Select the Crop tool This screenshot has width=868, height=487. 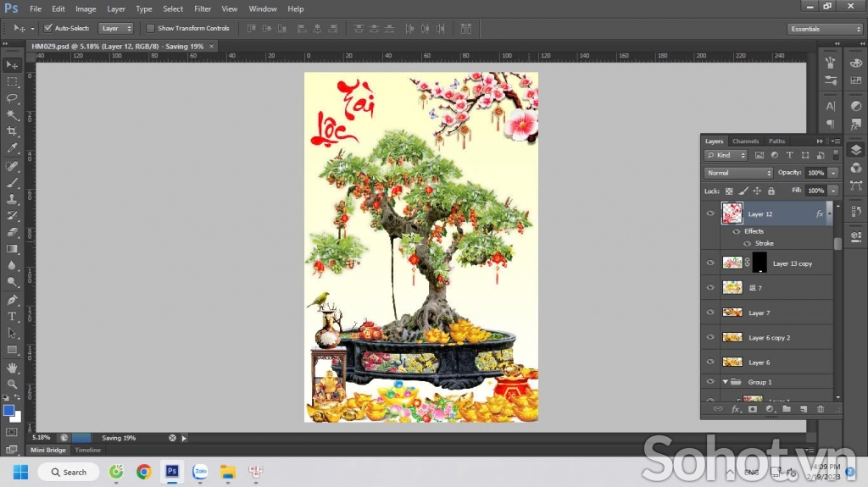coord(12,131)
